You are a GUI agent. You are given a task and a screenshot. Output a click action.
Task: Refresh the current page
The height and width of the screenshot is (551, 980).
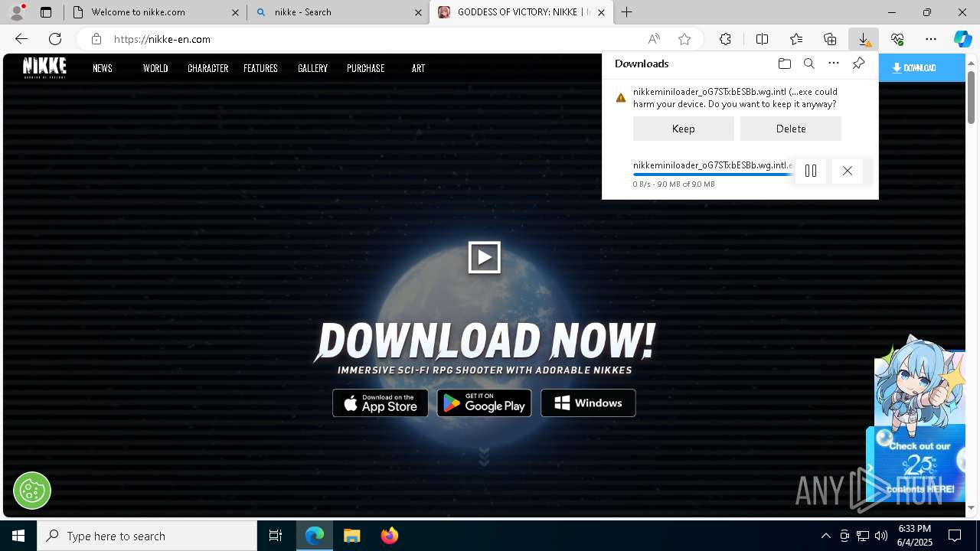(x=55, y=39)
